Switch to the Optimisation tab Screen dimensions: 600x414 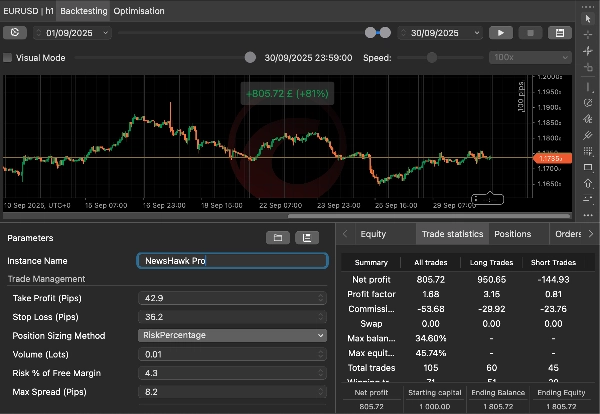click(x=140, y=10)
